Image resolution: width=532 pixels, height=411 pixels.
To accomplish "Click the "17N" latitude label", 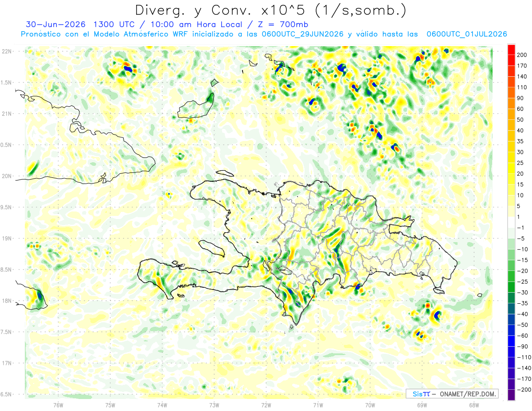I will (x=8, y=363).
